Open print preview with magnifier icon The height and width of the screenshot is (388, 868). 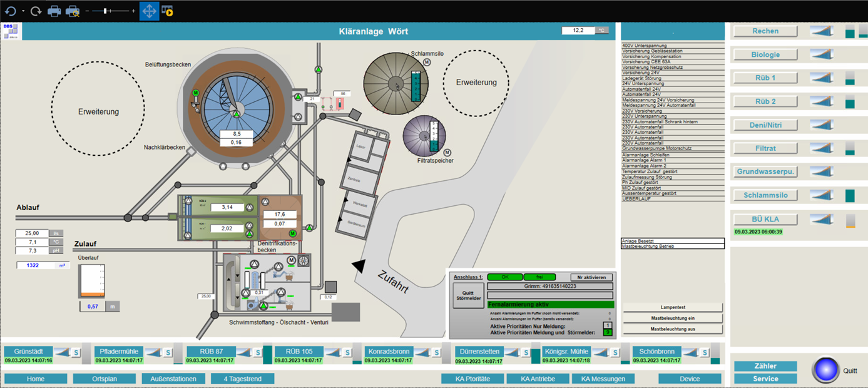[73, 11]
